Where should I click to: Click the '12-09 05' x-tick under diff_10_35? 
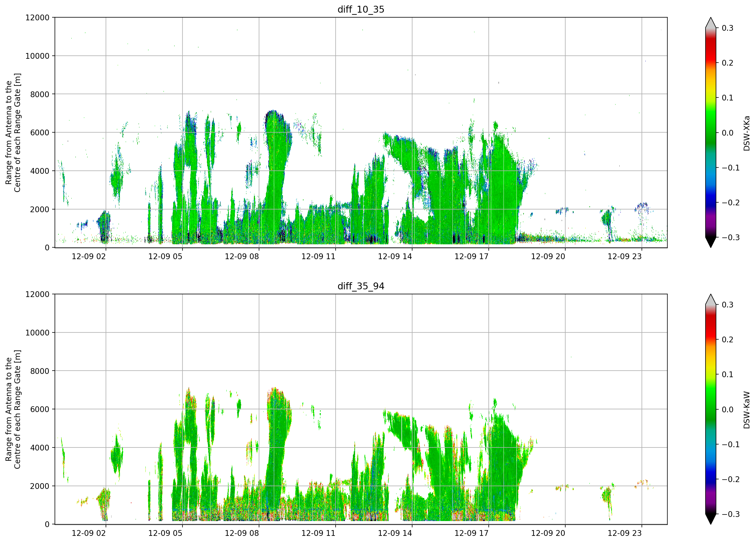pyautogui.click(x=165, y=256)
